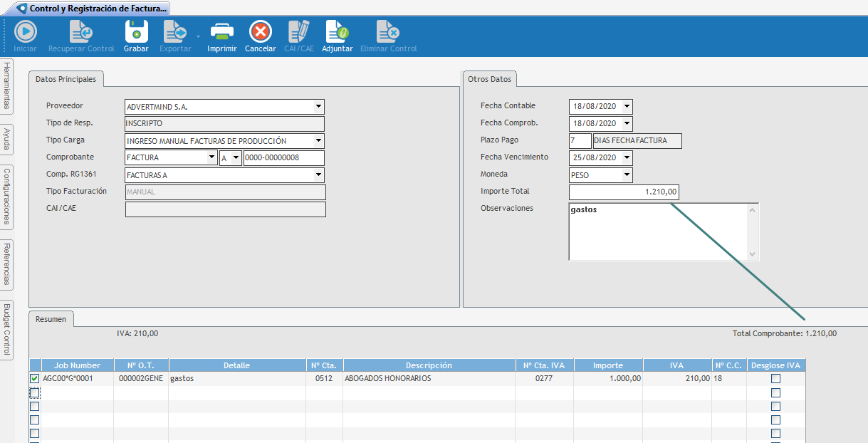Click the CAI/CAE toolbar icon

[x=298, y=32]
